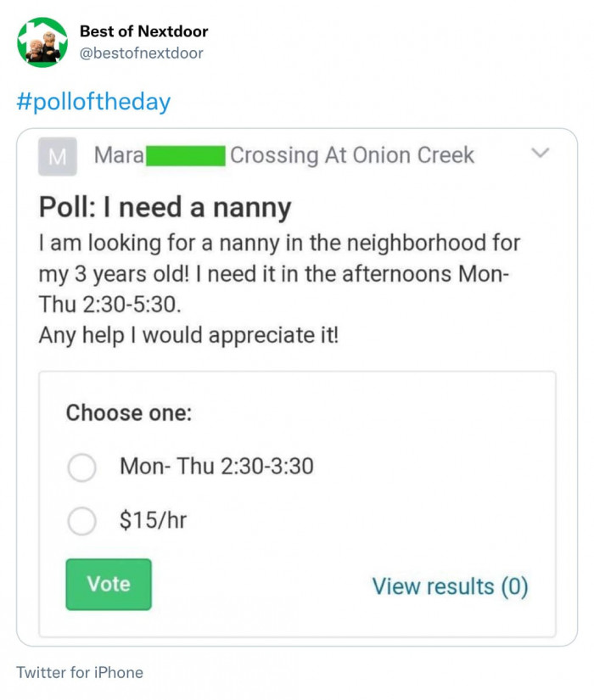Image resolution: width=594 pixels, height=700 pixels.
Task: Open the #polloftheday hashtag
Action: pyautogui.click(x=93, y=102)
